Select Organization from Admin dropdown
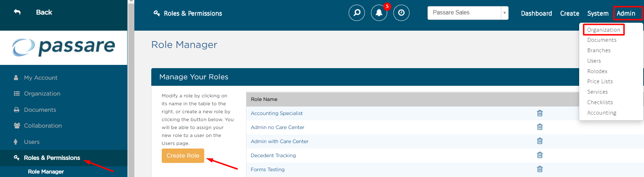This screenshot has width=644, height=177. 604,30
